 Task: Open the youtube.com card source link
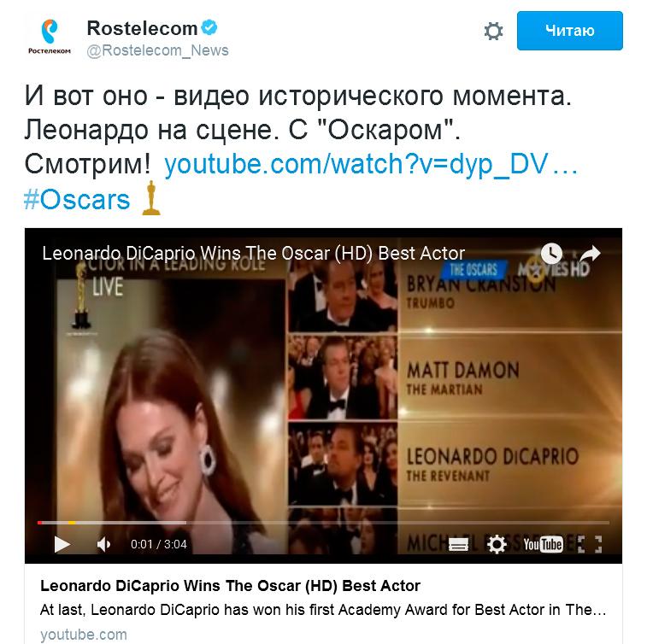[84, 634]
